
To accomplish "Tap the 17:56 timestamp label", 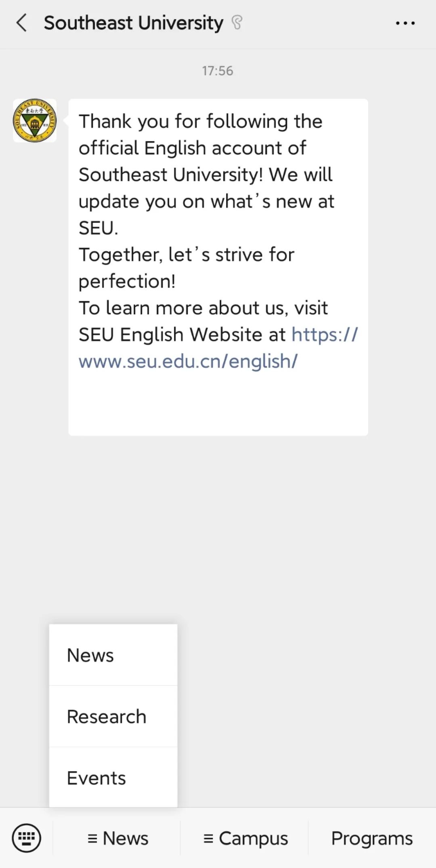I will coord(218,71).
